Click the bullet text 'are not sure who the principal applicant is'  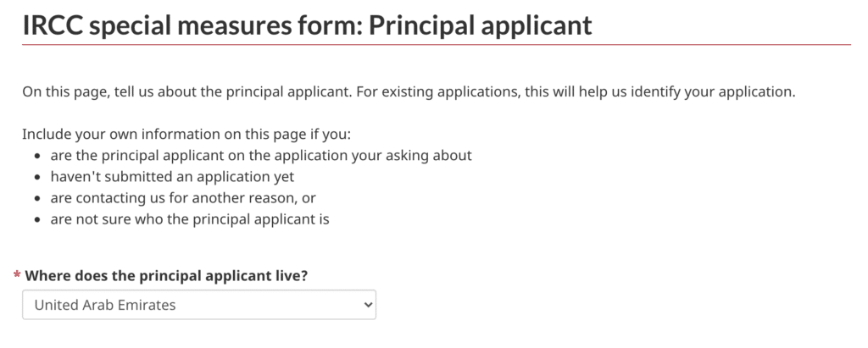point(189,219)
